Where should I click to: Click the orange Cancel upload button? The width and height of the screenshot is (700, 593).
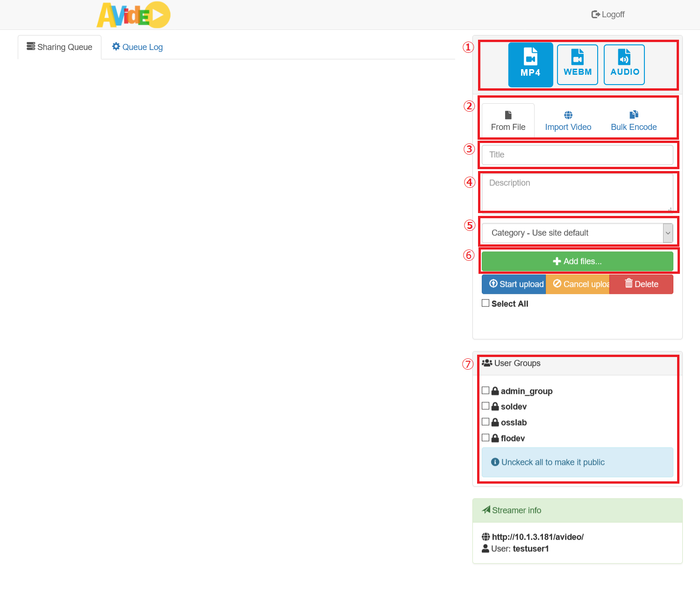coord(578,284)
